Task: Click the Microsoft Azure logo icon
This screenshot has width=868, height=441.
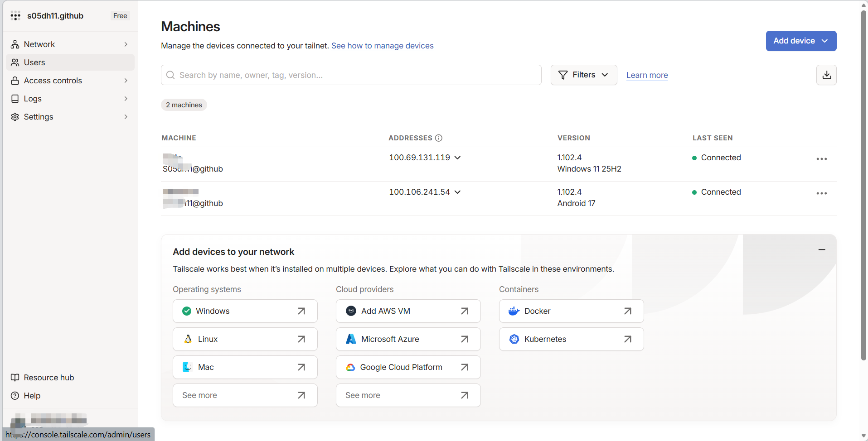Action: [x=351, y=339]
